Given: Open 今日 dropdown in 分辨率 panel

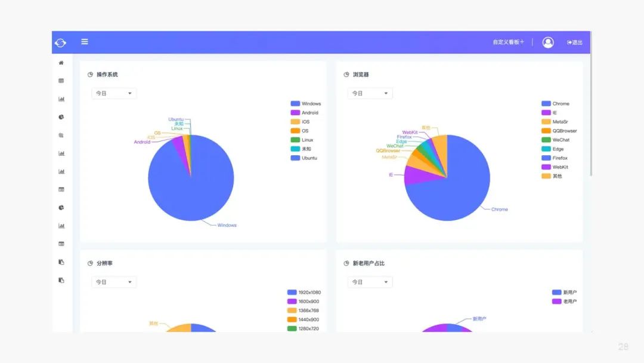Looking at the screenshot, I should point(114,282).
